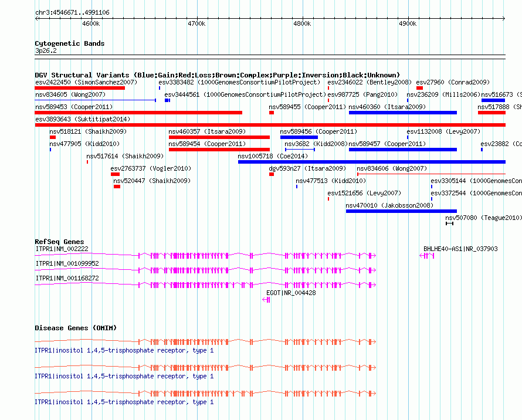Open esv2763737 (Vogler2010) variant

tap(151, 168)
